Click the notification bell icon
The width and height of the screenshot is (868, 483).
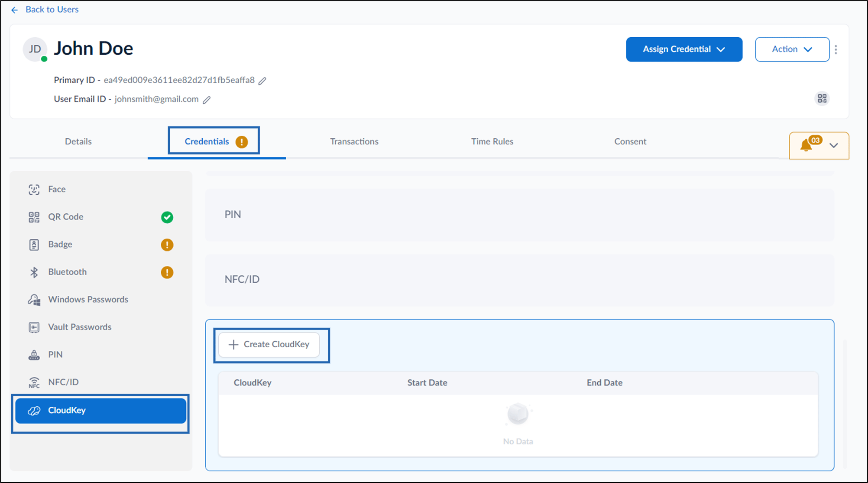[x=806, y=145]
